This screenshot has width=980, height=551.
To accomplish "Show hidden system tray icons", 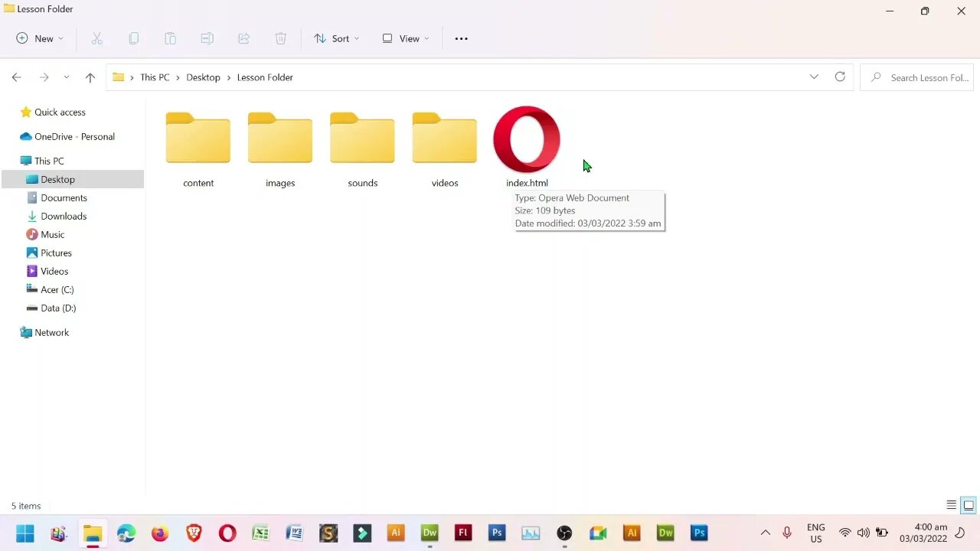I will [765, 533].
